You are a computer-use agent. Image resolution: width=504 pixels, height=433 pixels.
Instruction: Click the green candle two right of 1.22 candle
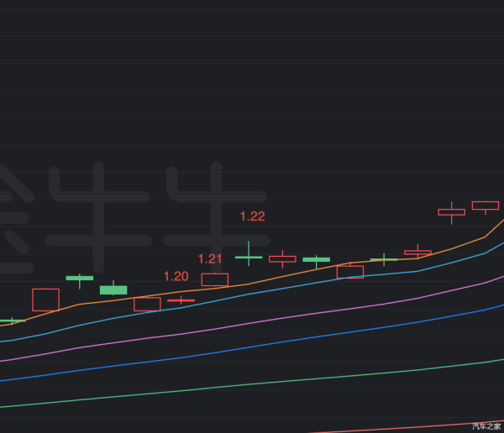[316, 260]
